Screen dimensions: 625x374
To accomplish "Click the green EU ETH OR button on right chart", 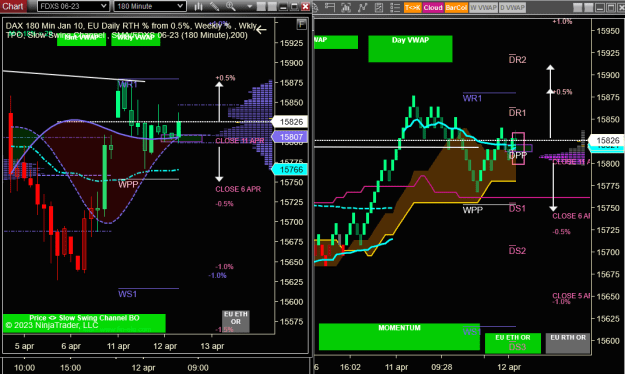I will (513, 343).
